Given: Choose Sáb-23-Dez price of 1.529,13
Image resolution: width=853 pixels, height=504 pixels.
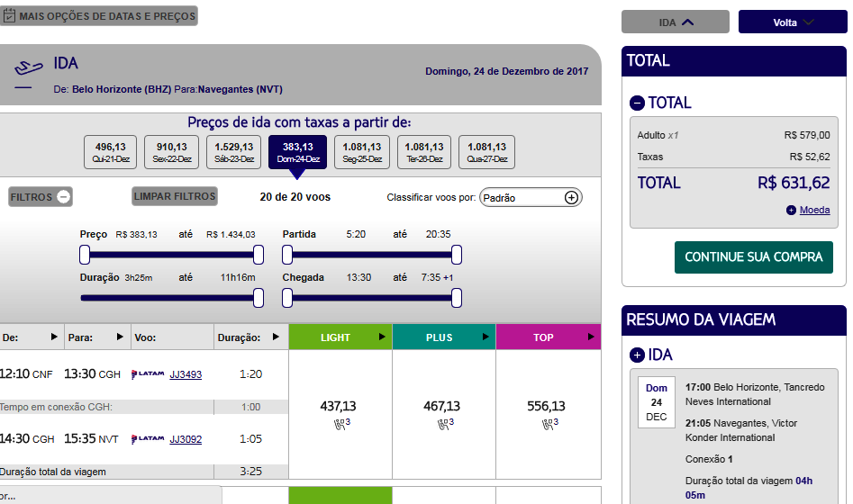Looking at the screenshot, I should tap(233, 152).
